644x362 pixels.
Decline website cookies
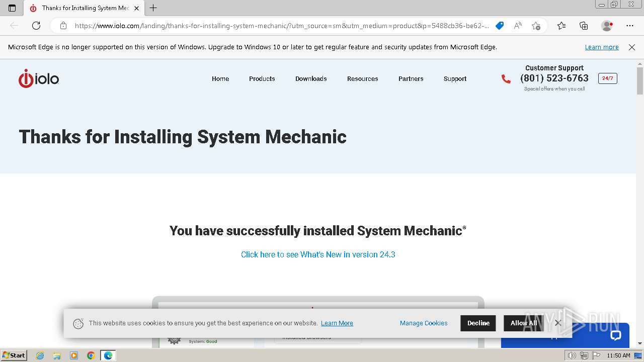tap(478, 323)
